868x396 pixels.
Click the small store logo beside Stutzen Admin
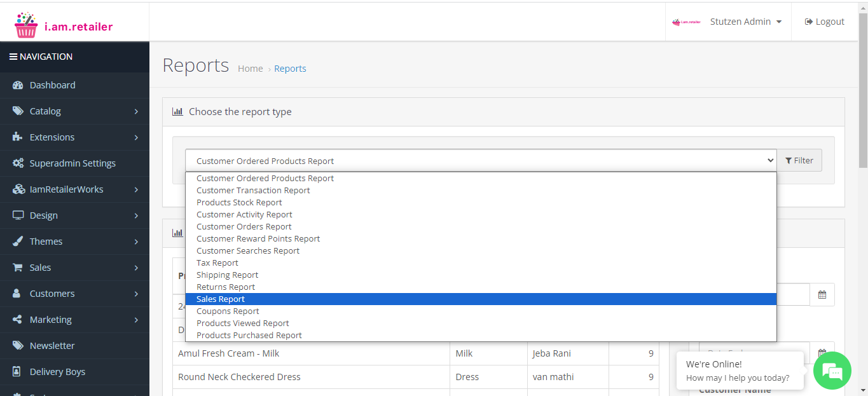(686, 22)
